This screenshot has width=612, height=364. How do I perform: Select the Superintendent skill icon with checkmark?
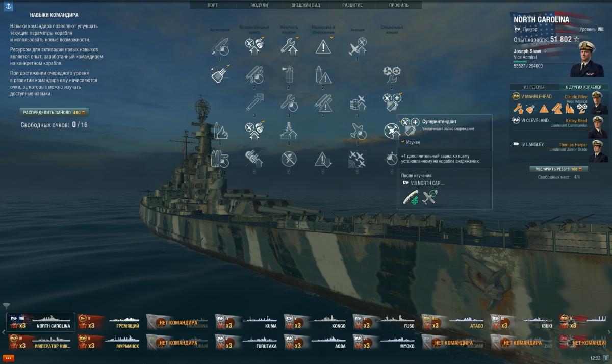pos(391,103)
